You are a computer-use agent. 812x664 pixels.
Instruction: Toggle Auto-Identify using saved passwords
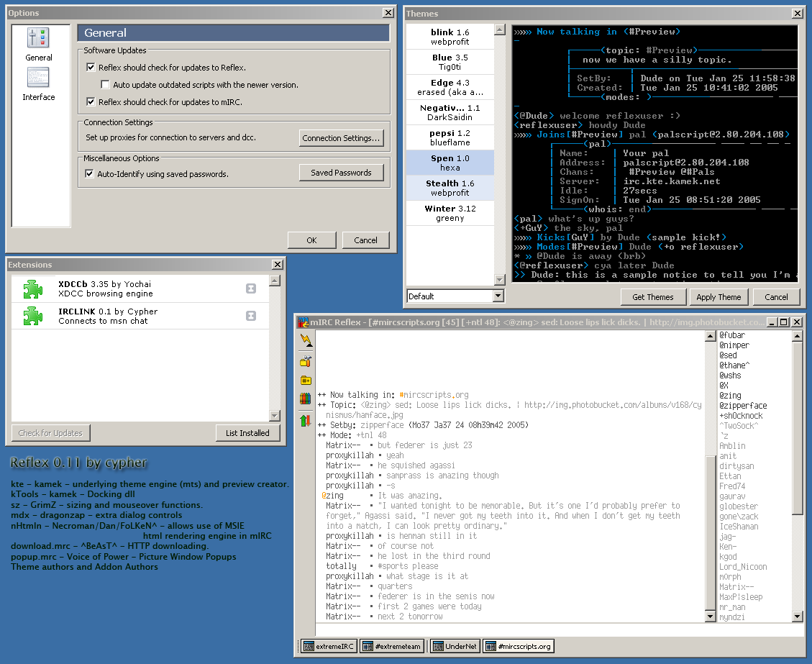[90, 173]
